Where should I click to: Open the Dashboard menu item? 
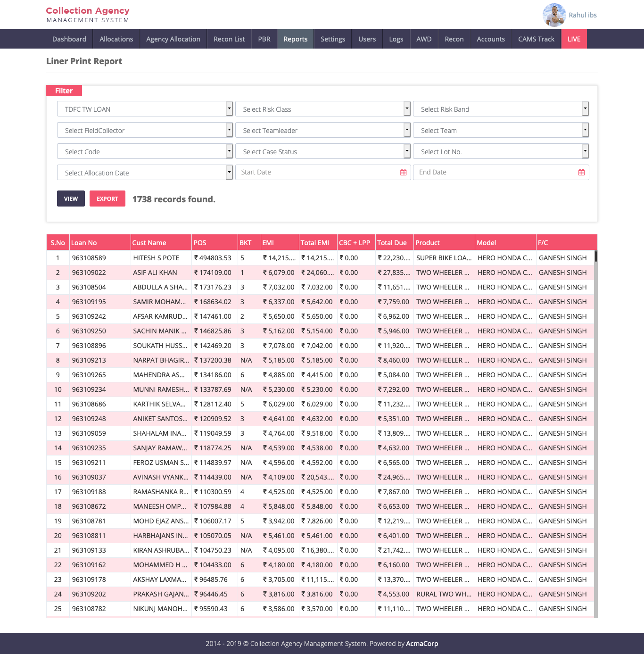pyautogui.click(x=69, y=39)
